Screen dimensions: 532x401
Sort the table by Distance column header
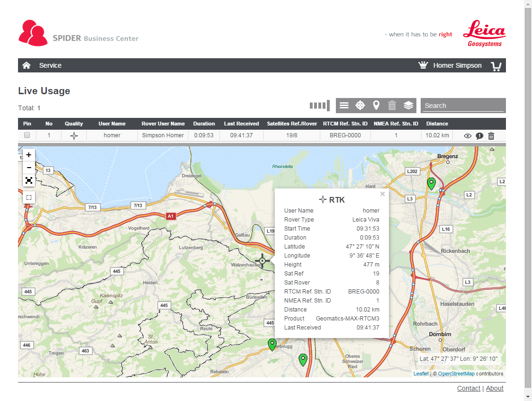point(437,124)
